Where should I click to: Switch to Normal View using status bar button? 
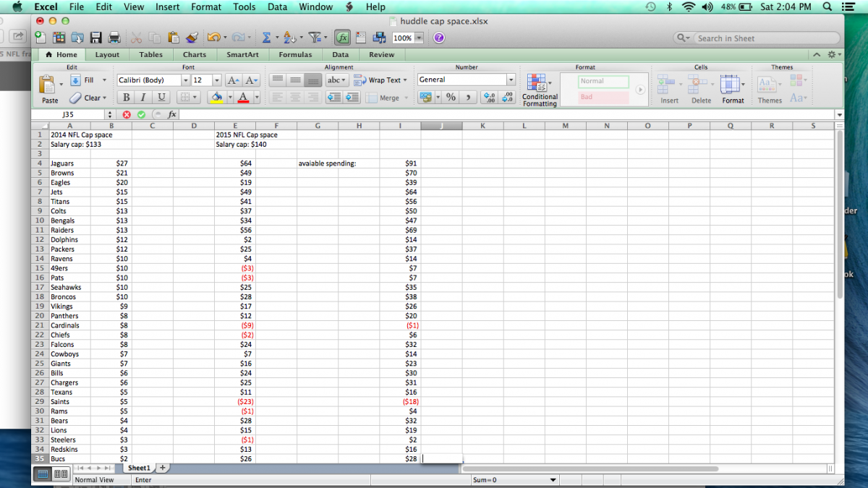(x=43, y=474)
